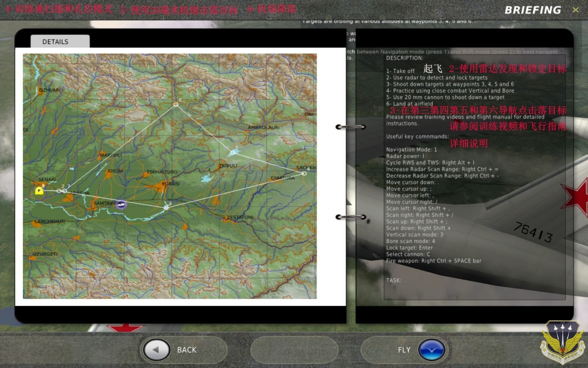Select waypoint 6 on the map
Screen dimensions: 588x368
click(175, 105)
